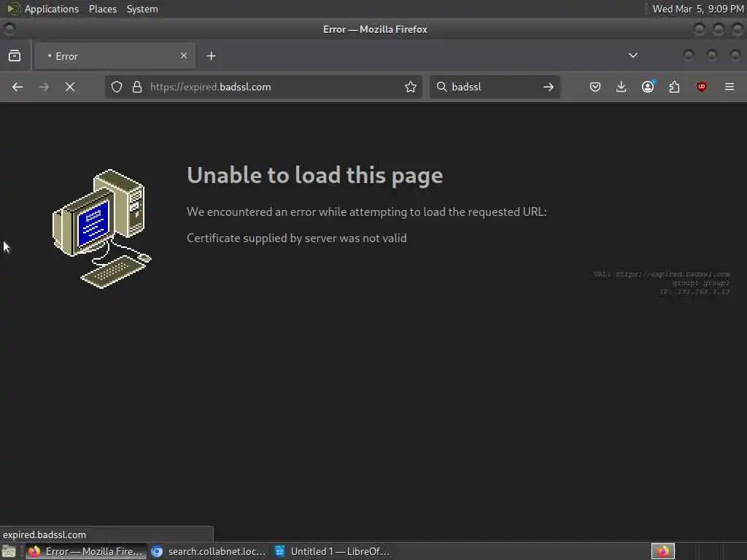
Task: Click the disabled forward navigation arrow
Action: [x=43, y=87]
